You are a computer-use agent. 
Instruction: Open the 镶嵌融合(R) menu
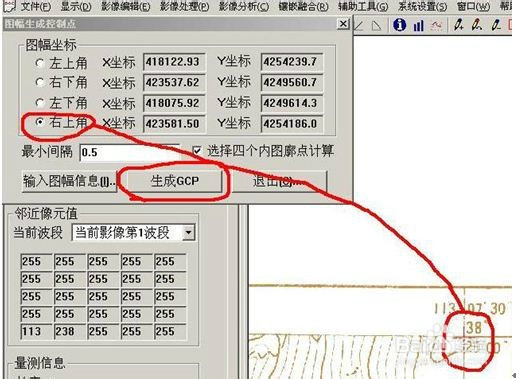pos(303,6)
